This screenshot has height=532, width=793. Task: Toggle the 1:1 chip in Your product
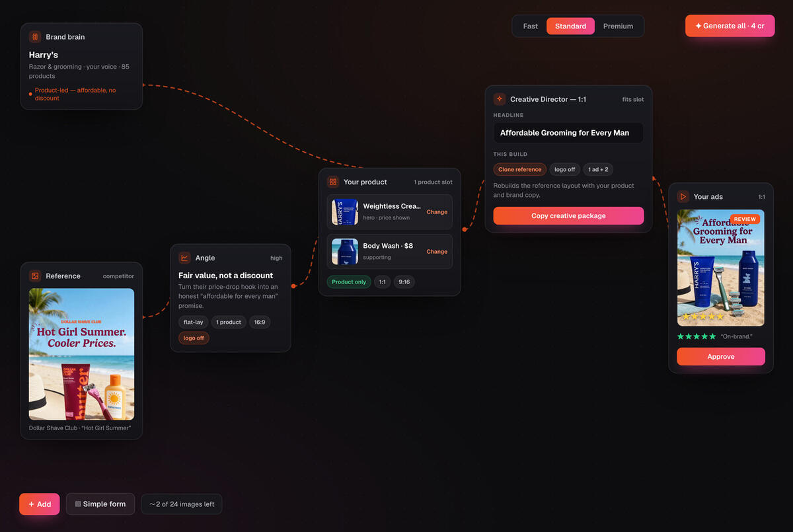click(382, 282)
